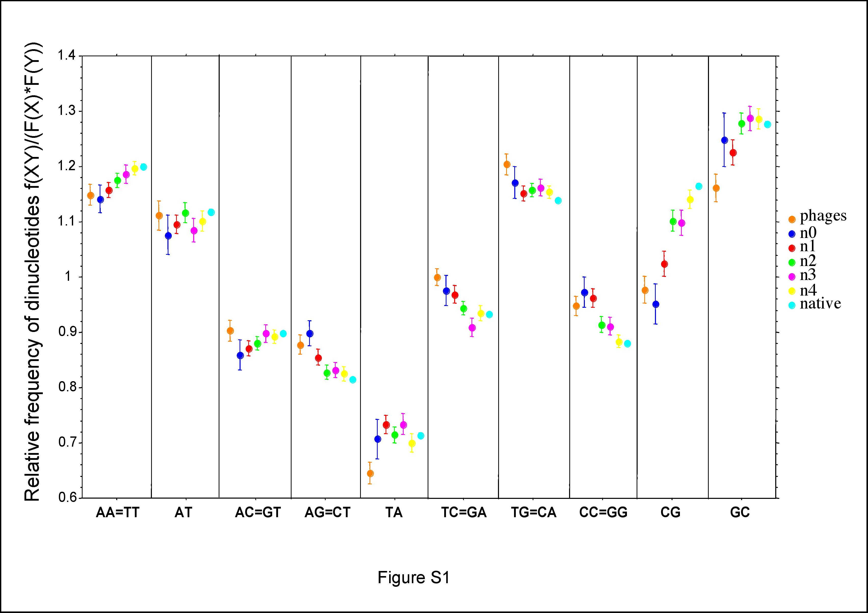Click the magenta n3 legend marker
The width and height of the screenshot is (868, 613).
(x=792, y=277)
